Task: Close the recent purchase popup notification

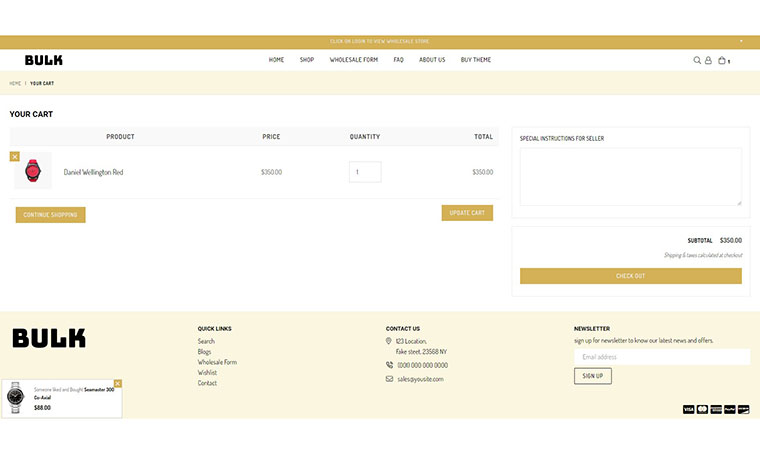Action: click(x=118, y=383)
